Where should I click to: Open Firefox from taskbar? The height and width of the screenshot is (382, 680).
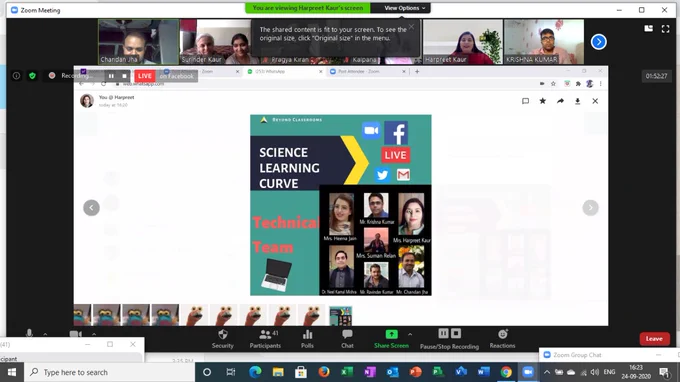[324, 372]
